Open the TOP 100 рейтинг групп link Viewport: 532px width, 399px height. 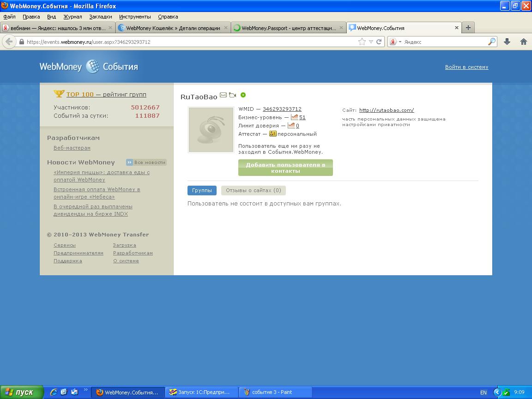[x=106, y=94]
